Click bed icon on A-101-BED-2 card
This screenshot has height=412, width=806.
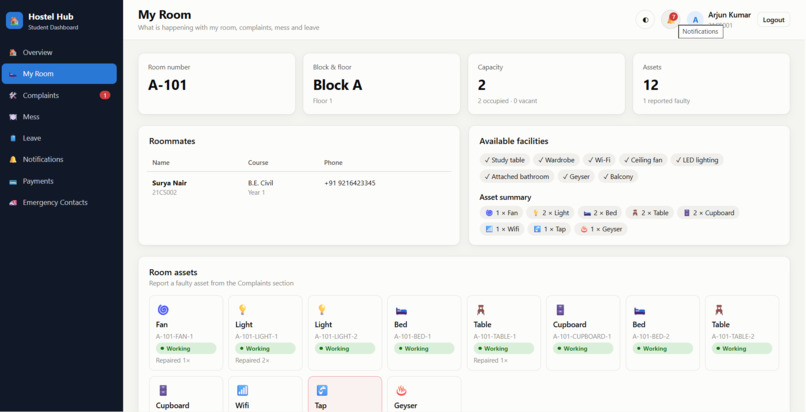(x=639, y=310)
